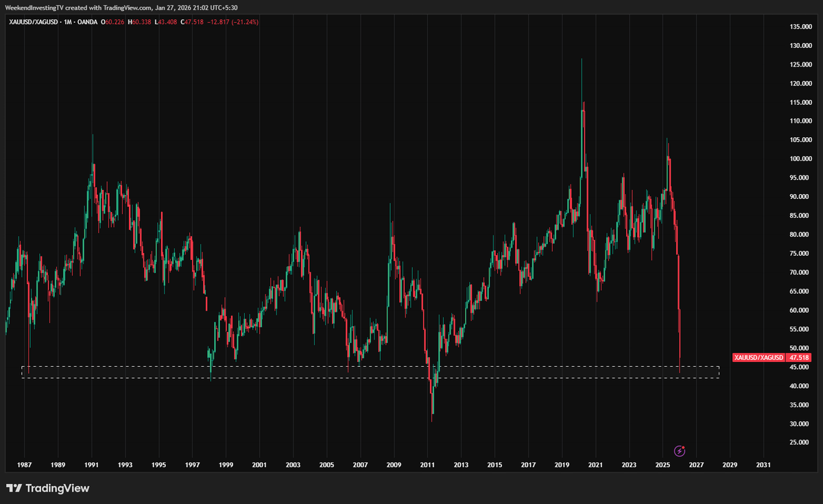Click the 2003 time axis label

click(x=293, y=465)
